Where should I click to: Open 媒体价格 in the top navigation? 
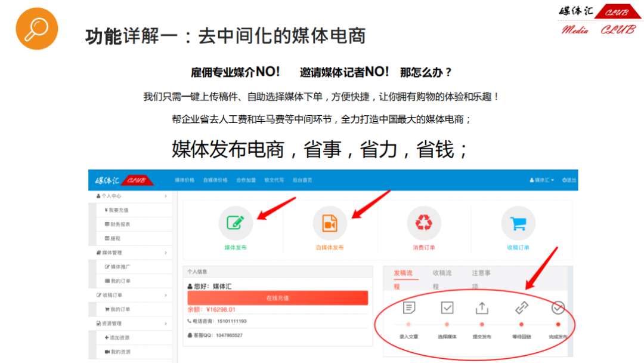184,180
